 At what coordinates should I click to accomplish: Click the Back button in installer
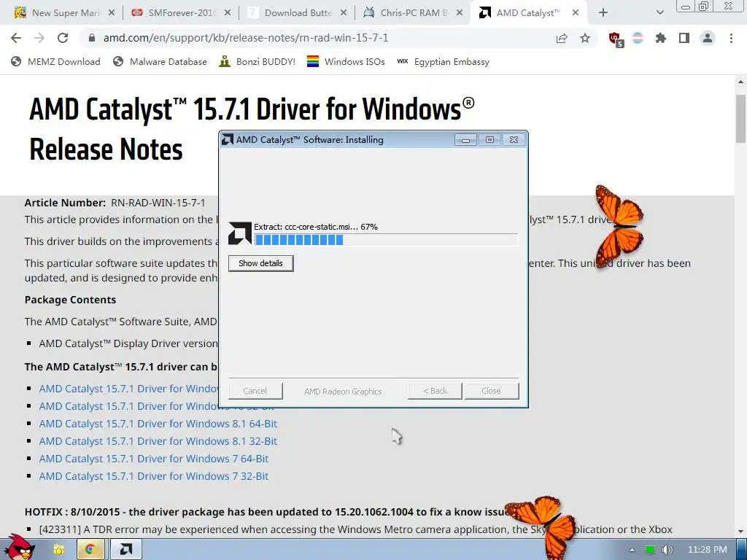tap(435, 391)
